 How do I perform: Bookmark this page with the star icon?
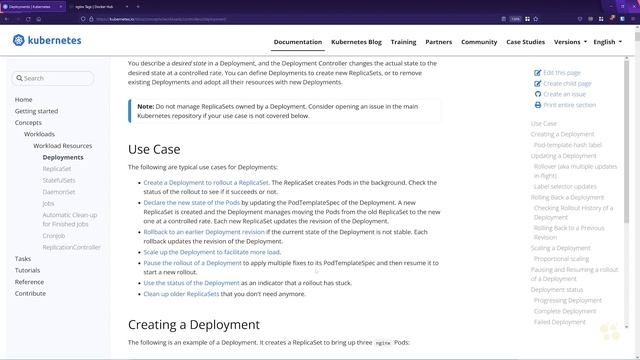[x=536, y=19]
